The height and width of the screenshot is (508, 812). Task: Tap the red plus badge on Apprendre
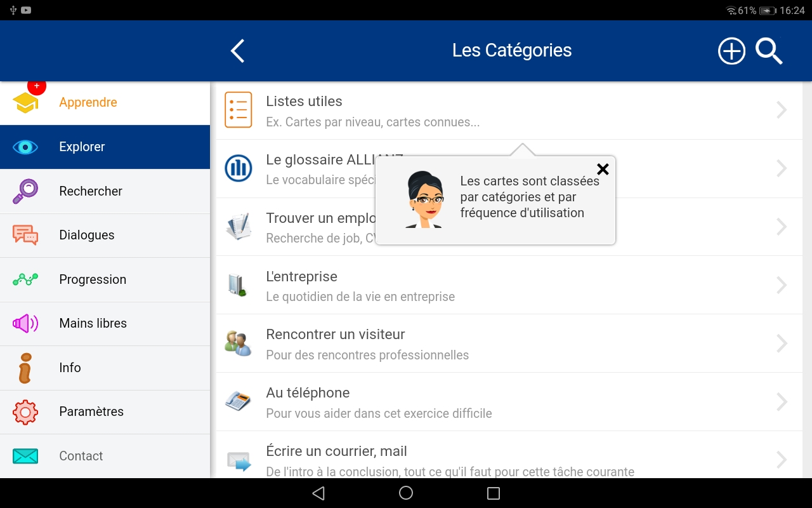[x=37, y=86]
